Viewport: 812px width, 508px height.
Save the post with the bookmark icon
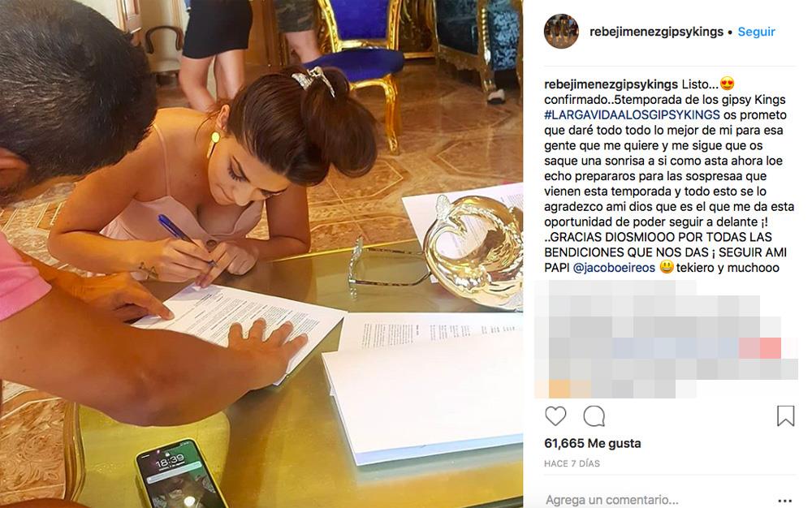tap(785, 416)
